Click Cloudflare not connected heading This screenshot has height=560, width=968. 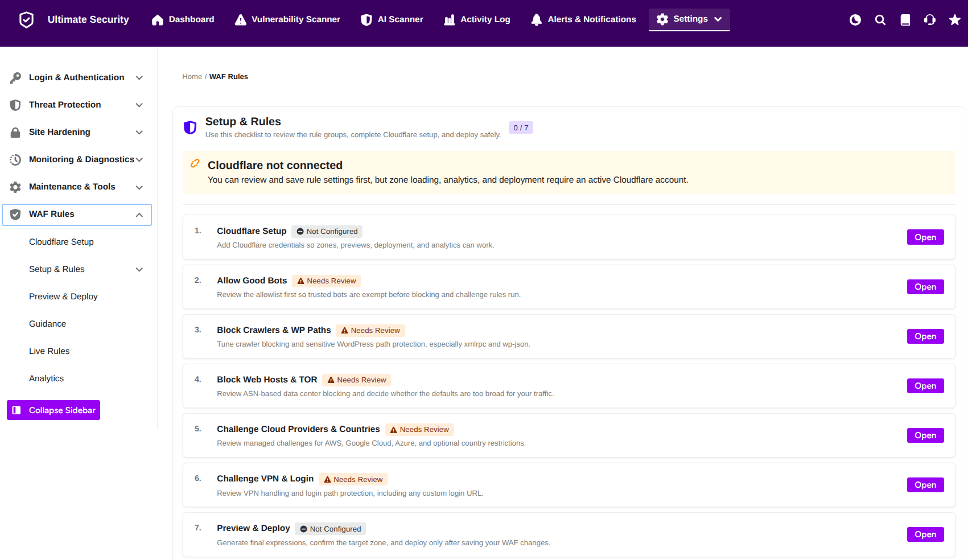point(275,166)
